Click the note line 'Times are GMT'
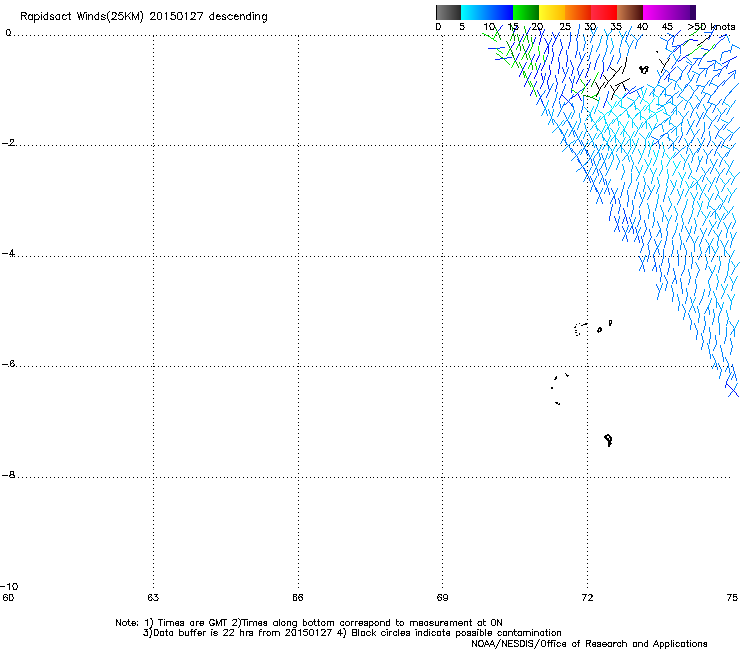The image size is (740, 650). [x=193, y=623]
